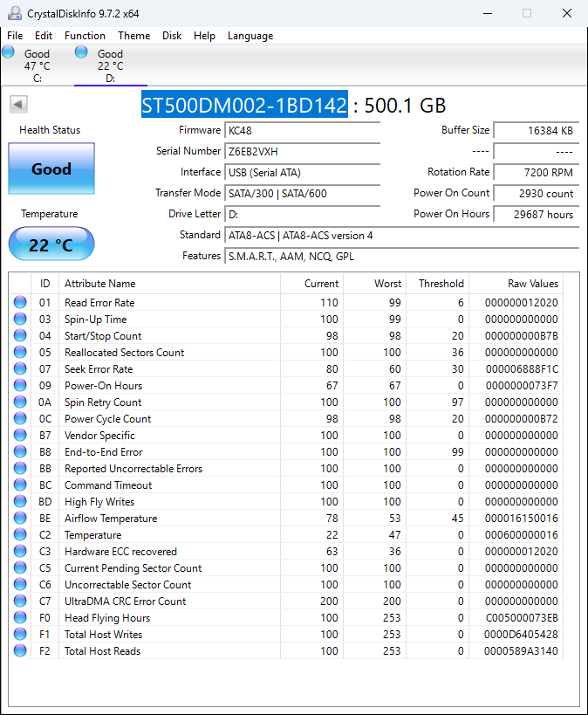Click the highlighted model name ST500DM002-1BD142
The height and width of the screenshot is (715, 588).
tap(244, 105)
